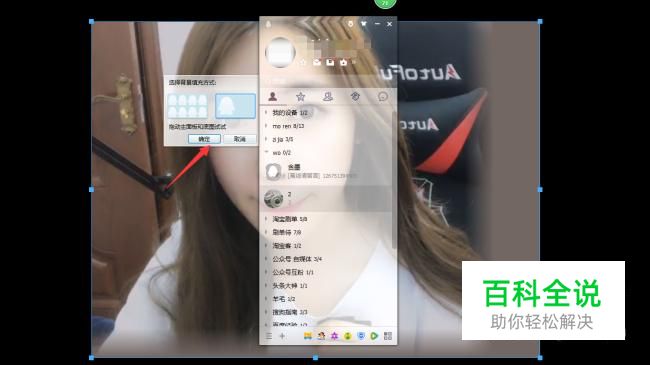The height and width of the screenshot is (365, 650).
Task: Open the main menu hamburger icon
Action: [269, 336]
